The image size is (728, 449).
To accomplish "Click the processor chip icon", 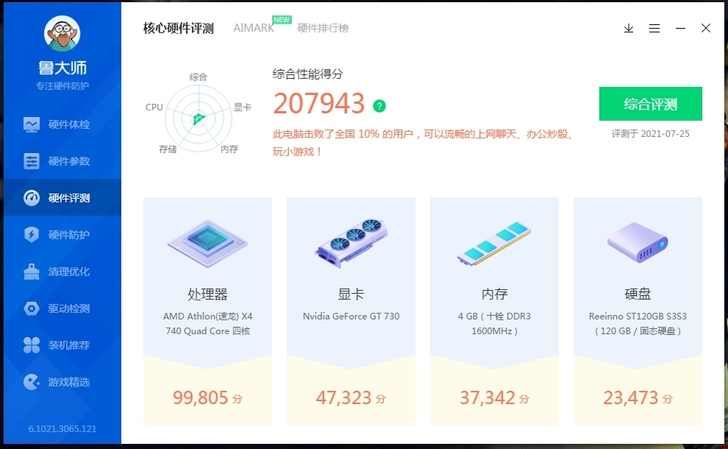I will 208,243.
